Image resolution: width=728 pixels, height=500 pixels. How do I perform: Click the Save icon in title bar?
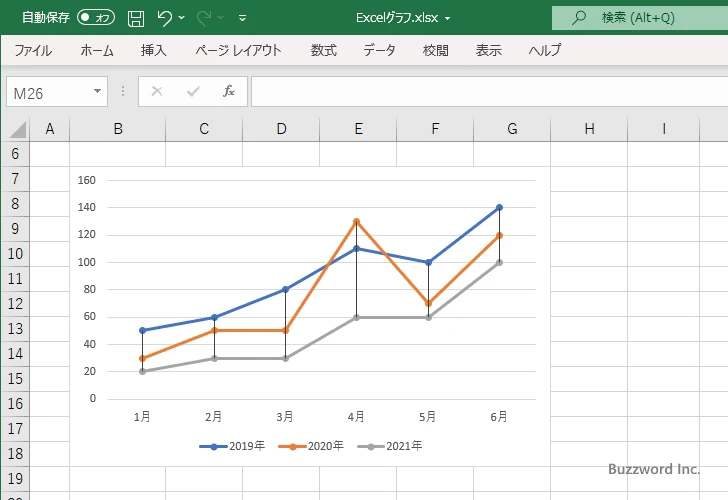click(136, 18)
